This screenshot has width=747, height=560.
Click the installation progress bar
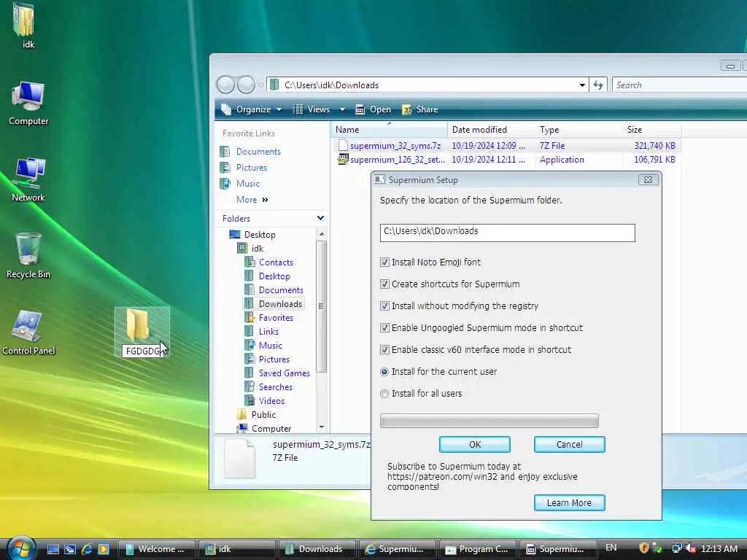(x=489, y=421)
